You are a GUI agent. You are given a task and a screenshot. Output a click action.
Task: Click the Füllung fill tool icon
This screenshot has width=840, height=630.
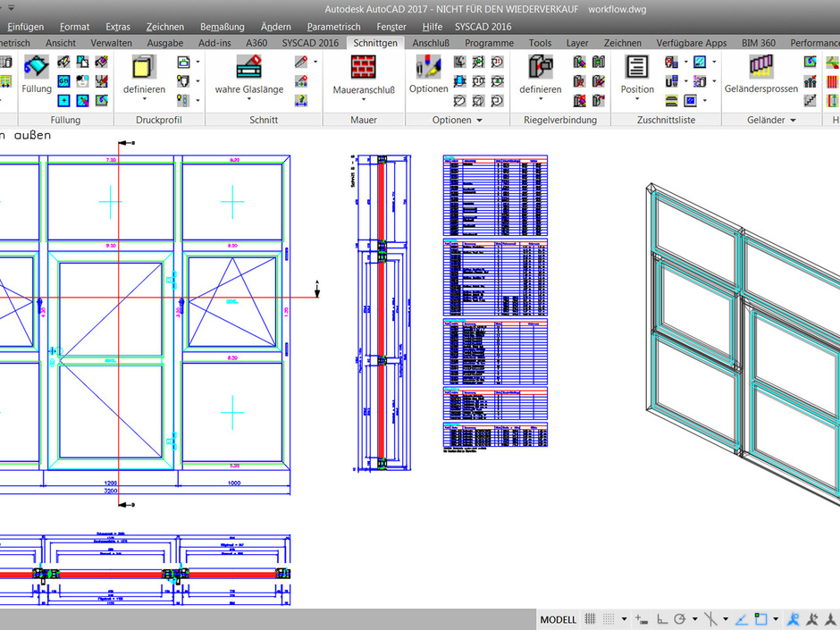pyautogui.click(x=36, y=71)
